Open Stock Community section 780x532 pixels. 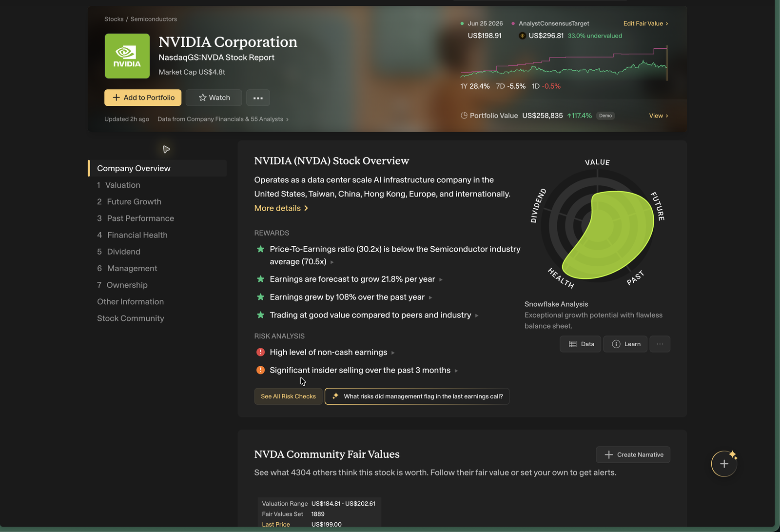coord(130,318)
